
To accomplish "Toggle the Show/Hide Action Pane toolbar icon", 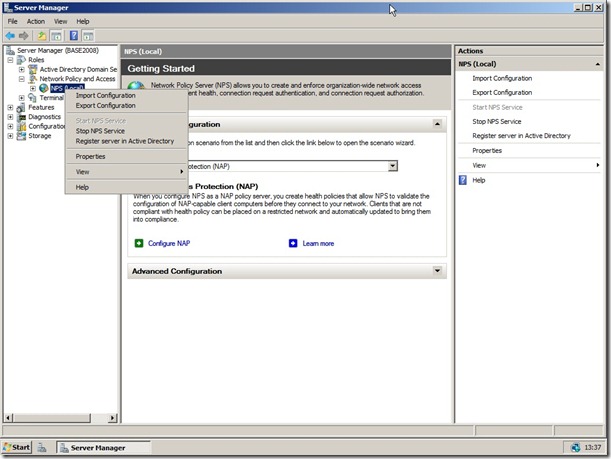I will (88, 36).
